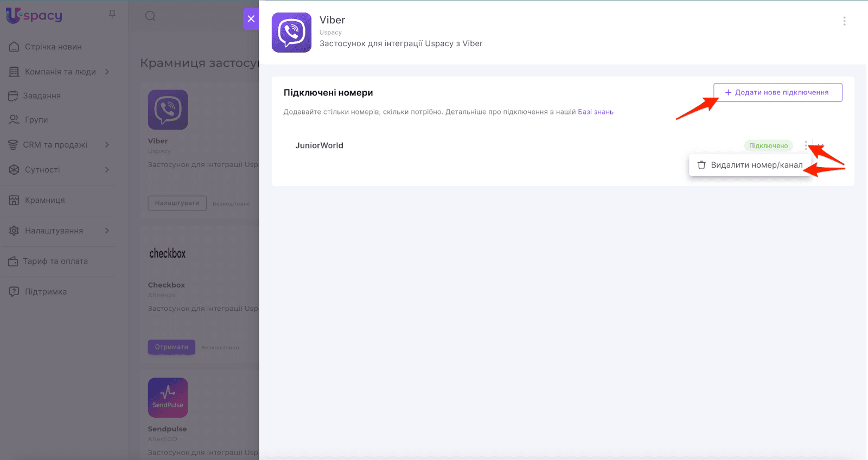The width and height of the screenshot is (868, 460).
Task: Open Компанія та люди section
Action: click(x=60, y=72)
